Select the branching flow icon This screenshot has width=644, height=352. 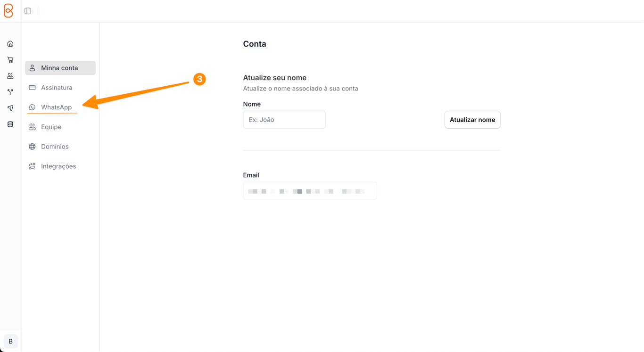[x=10, y=92]
